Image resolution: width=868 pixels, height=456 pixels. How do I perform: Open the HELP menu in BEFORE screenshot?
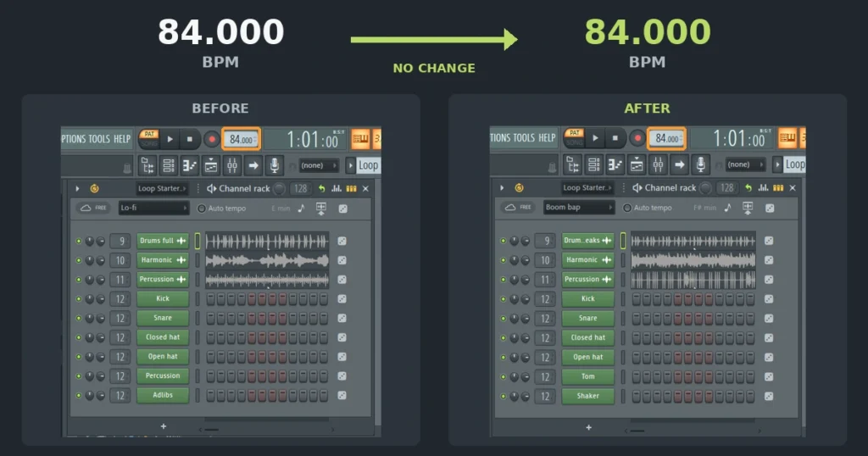point(122,139)
